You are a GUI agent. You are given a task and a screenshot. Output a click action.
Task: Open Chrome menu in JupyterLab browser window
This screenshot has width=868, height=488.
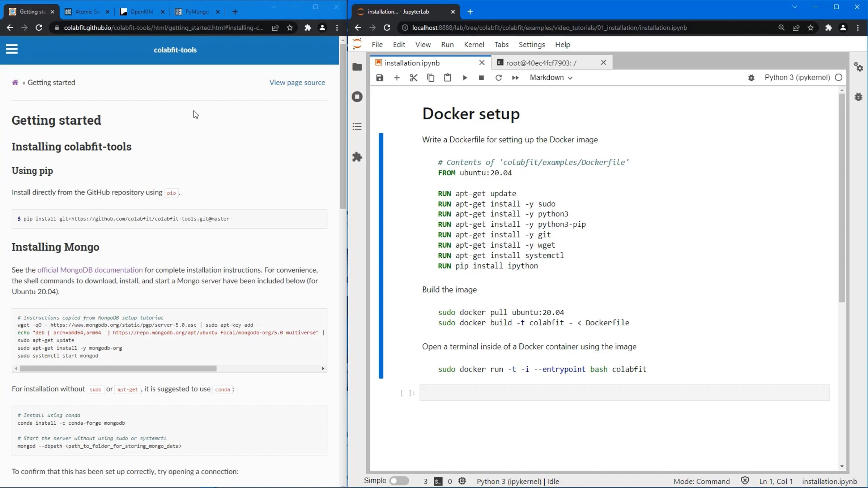click(858, 27)
